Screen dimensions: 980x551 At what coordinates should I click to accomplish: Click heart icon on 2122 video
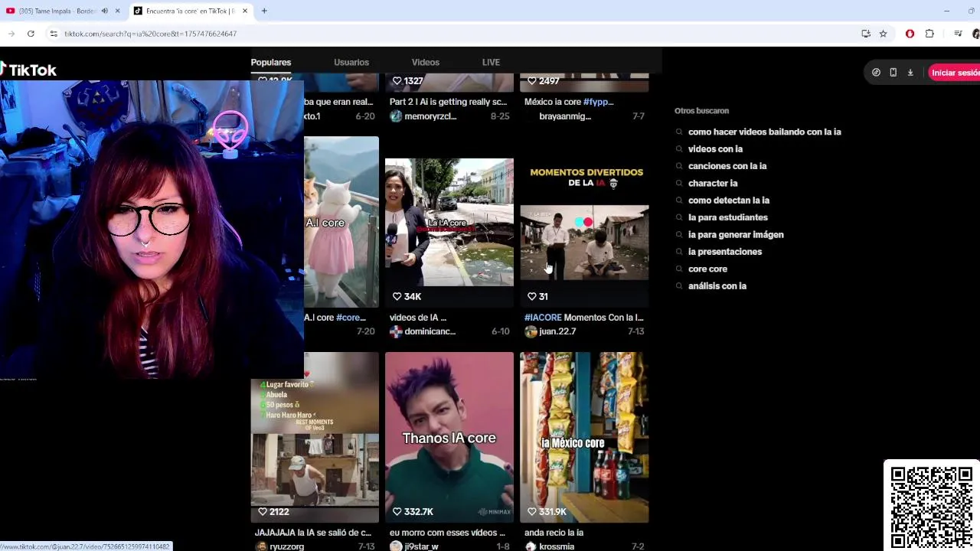pyautogui.click(x=263, y=511)
